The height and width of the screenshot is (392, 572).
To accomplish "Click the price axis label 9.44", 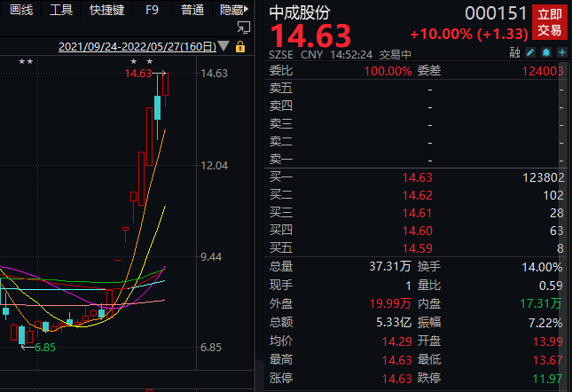I will tap(211, 257).
